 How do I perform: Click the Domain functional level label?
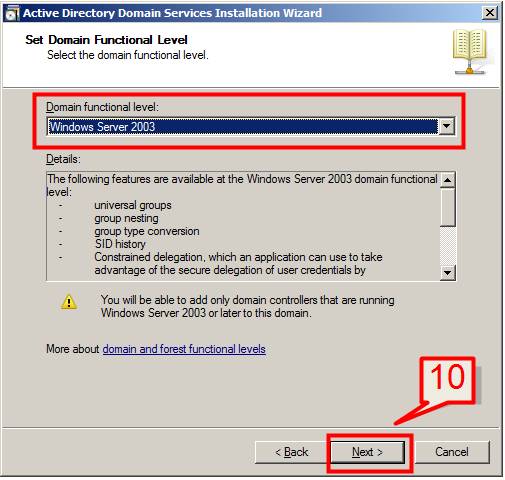pyautogui.click(x=102, y=107)
